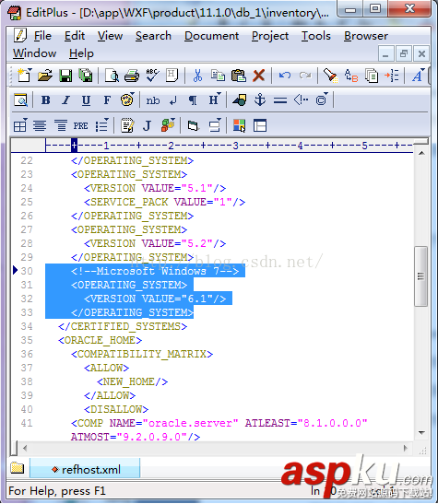
Task: Open the Edit menu
Action: tap(75, 36)
